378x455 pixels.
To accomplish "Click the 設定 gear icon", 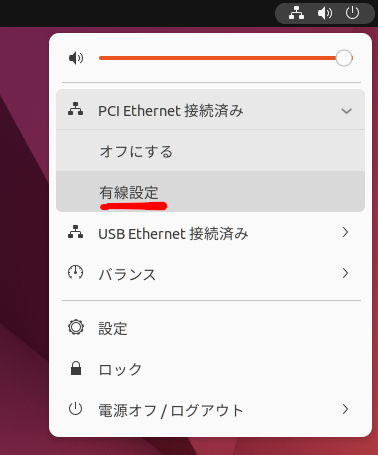I will (76, 327).
